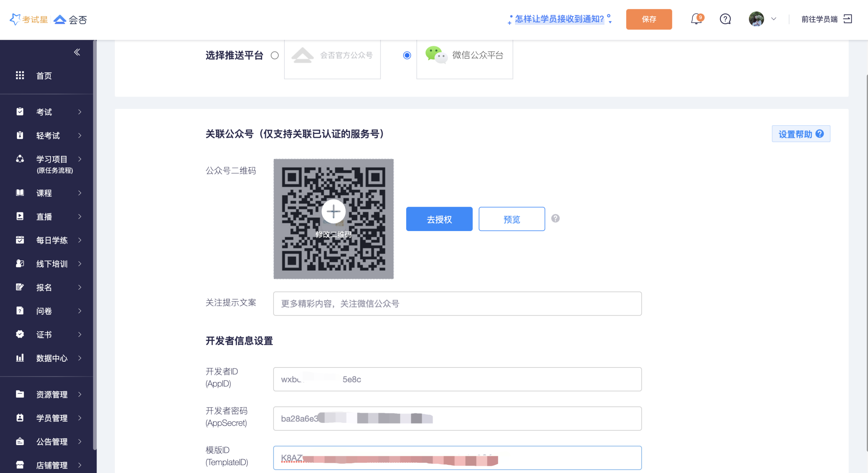Click the 首页 grid icon

20,75
